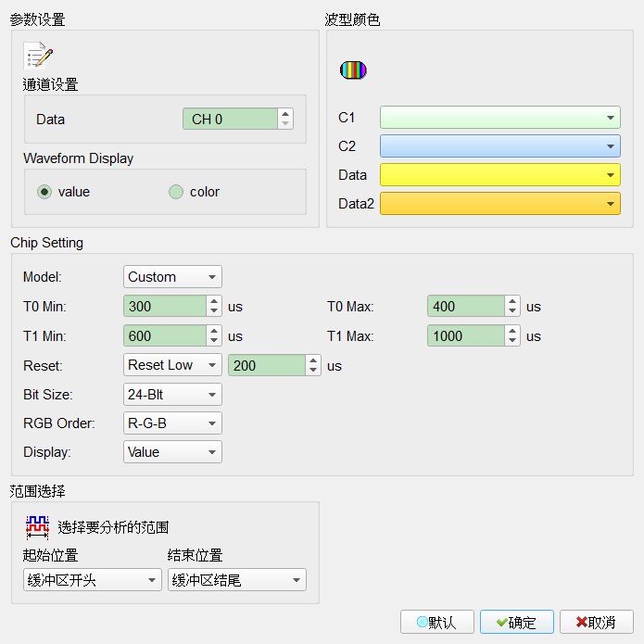This screenshot has height=644, width=644.
Task: Click the T1 Min 600 input field
Action: [165, 335]
